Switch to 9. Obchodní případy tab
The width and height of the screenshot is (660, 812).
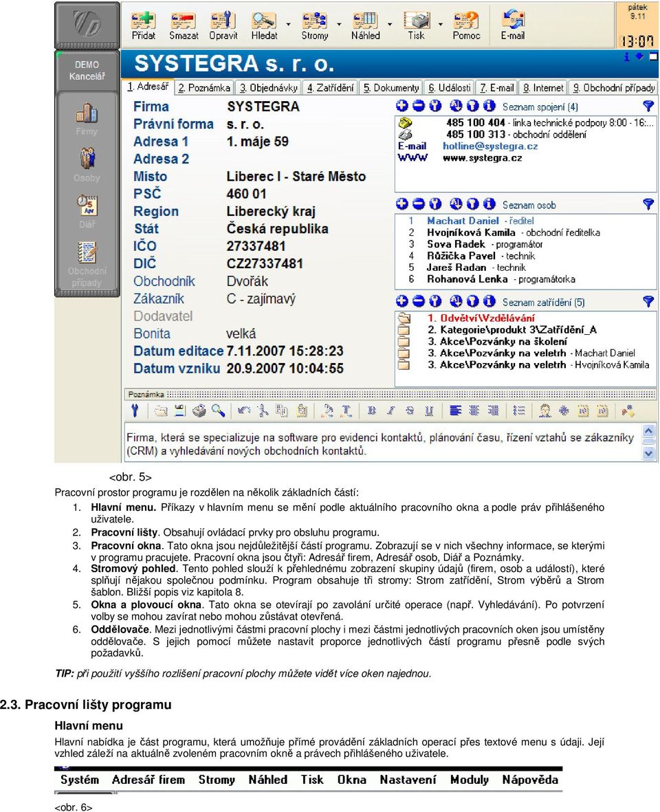coord(613,87)
